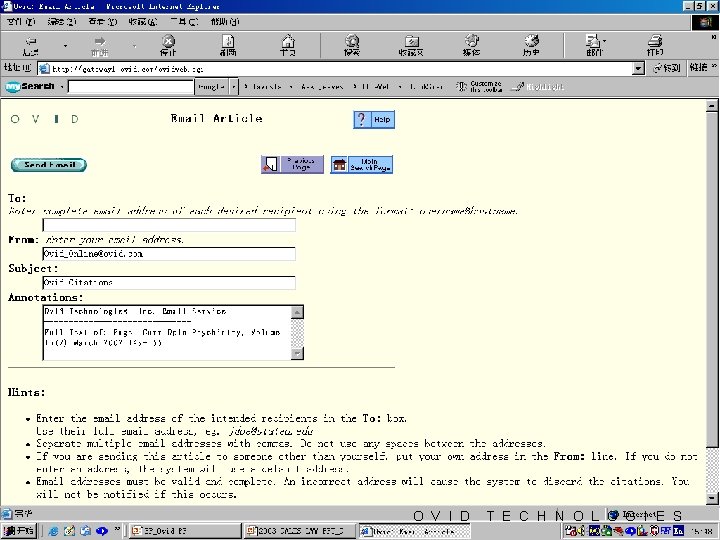Click the page scrollbar up arrow
Image resolution: width=720 pixels, height=540 pixels.
coord(711,106)
